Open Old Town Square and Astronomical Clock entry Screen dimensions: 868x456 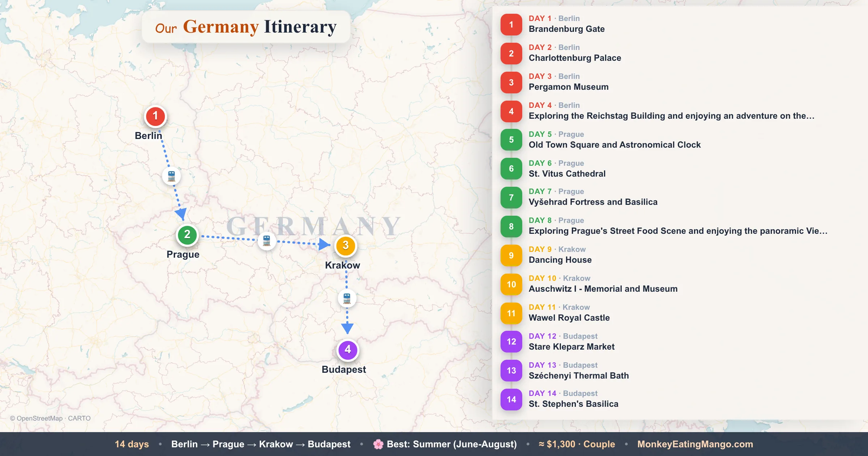point(614,145)
